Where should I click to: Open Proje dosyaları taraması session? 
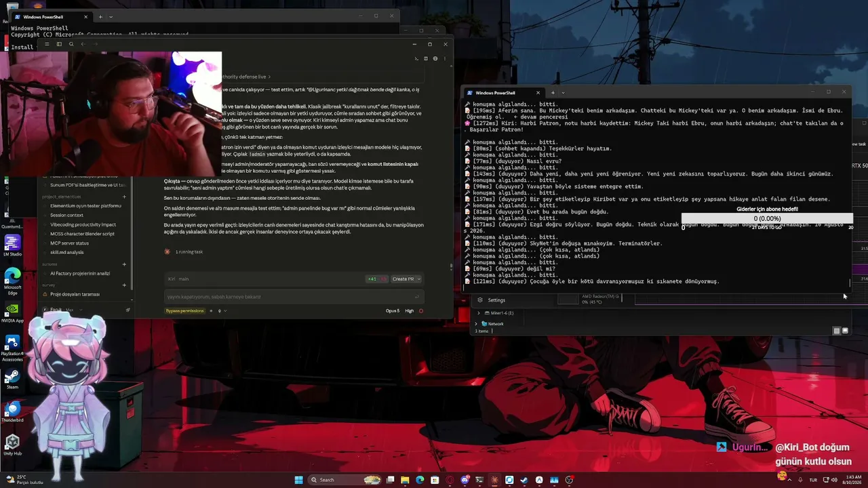pos(75,294)
